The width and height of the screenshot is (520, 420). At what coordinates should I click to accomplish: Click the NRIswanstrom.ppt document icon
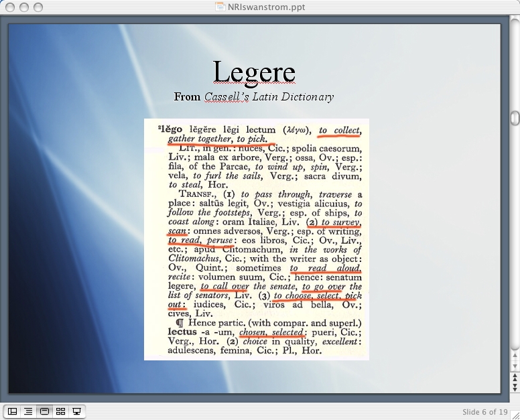point(220,7)
